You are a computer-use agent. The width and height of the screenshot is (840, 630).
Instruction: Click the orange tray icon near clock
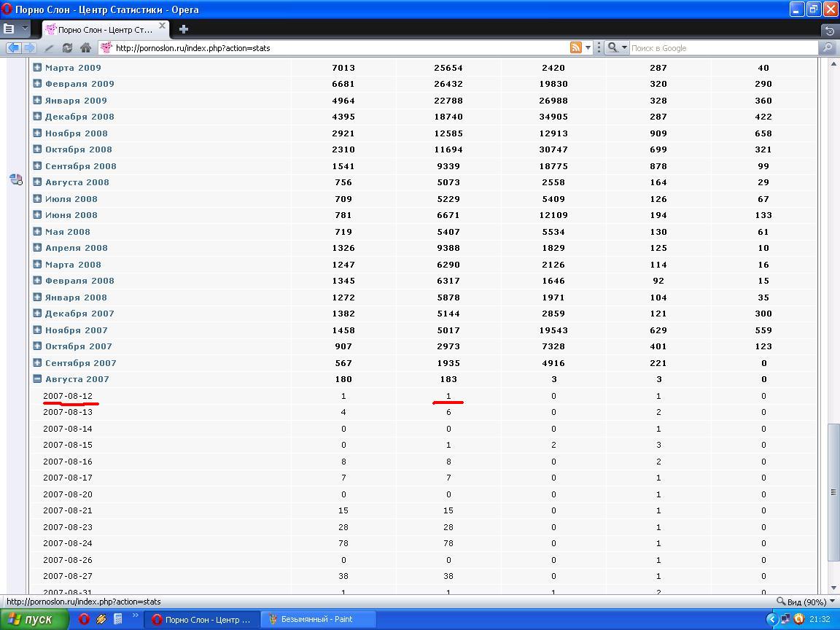(798, 619)
